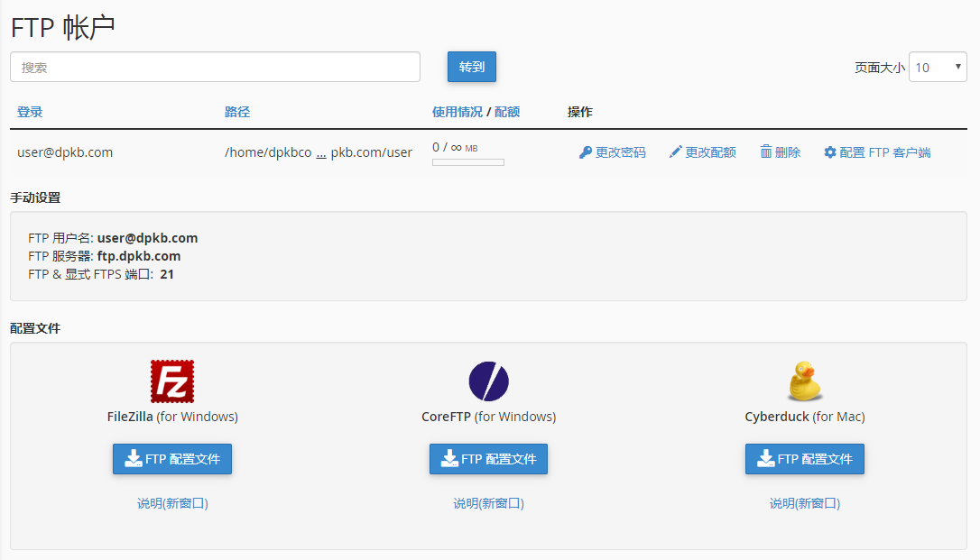Click the FileZilla logo icon
Screen dimensions: 980x560
pyautogui.click(x=172, y=381)
